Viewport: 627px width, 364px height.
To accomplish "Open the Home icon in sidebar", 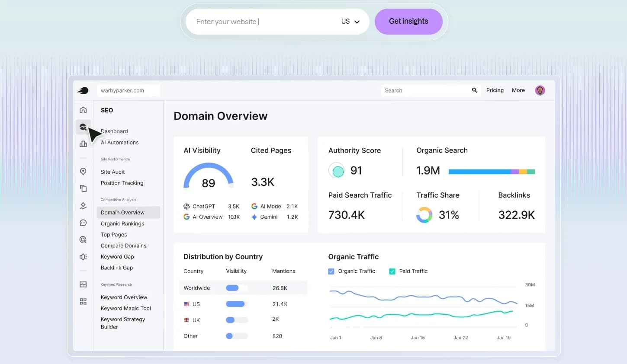I will click(x=83, y=110).
